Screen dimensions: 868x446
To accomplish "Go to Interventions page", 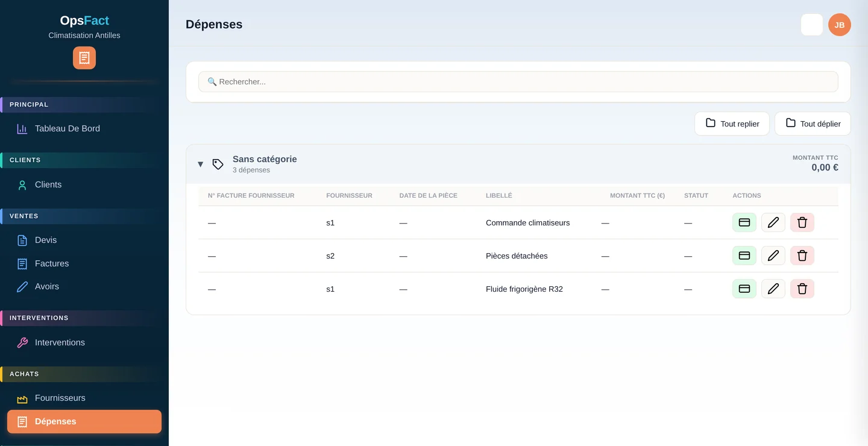I will 84,342.
